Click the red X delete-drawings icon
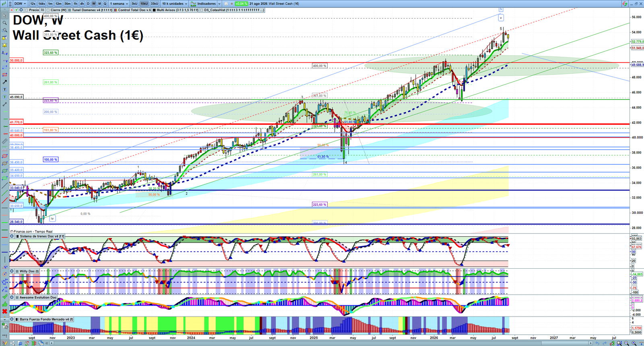This screenshot has height=346, width=644. (x=5, y=311)
